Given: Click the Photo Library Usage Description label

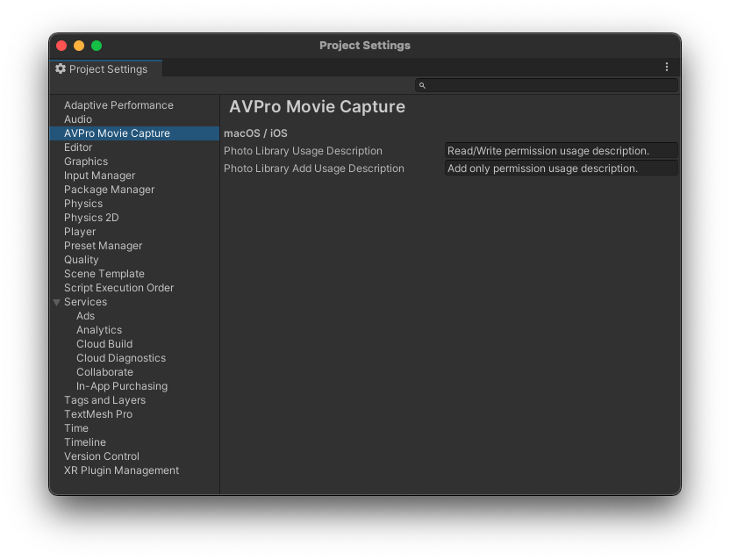Looking at the screenshot, I should coord(303,151).
